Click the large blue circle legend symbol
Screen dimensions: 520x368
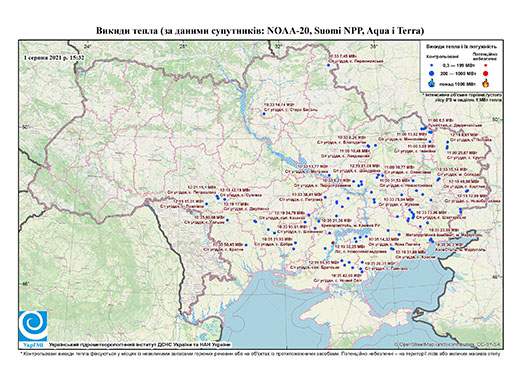[432, 73]
